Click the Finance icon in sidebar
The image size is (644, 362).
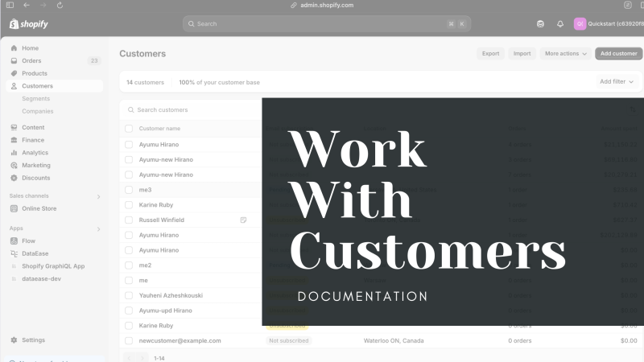[x=14, y=140]
